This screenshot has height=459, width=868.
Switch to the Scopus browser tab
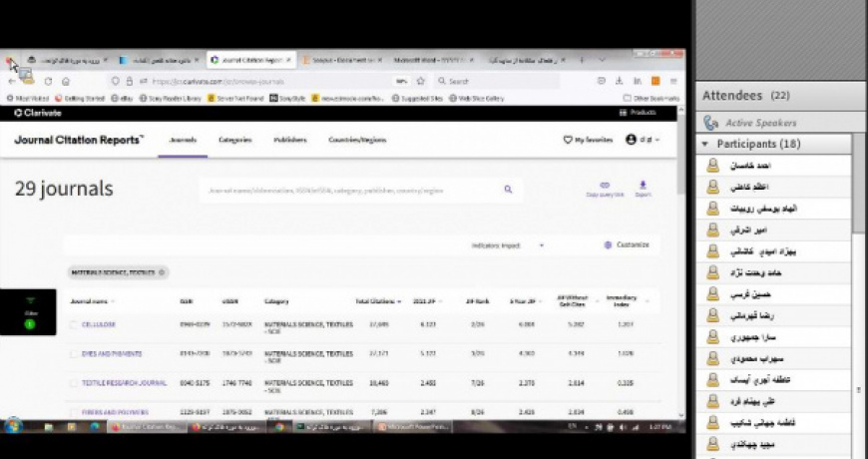342,60
